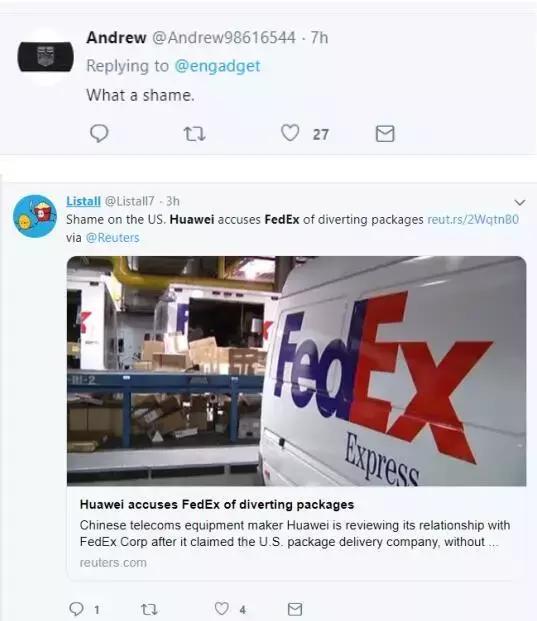Screen dimensions: 537x621
Task: Open Andrew's profile avatar
Action: pos(45,57)
